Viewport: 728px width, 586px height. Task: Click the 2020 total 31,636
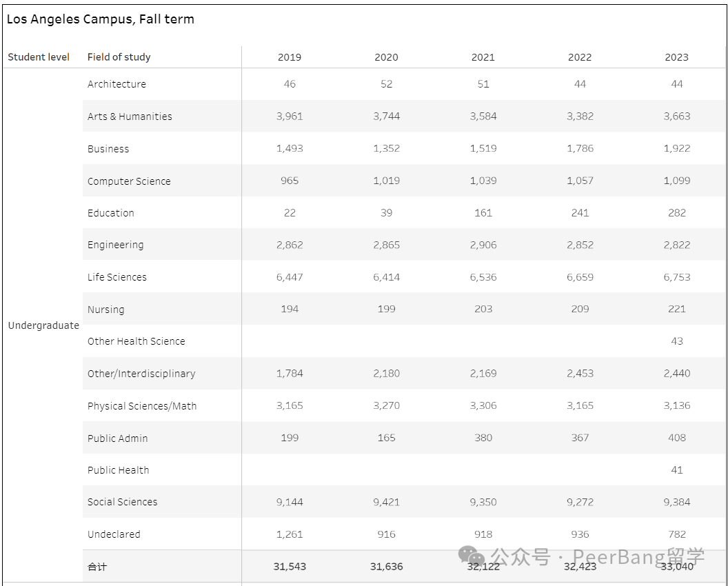(x=386, y=567)
